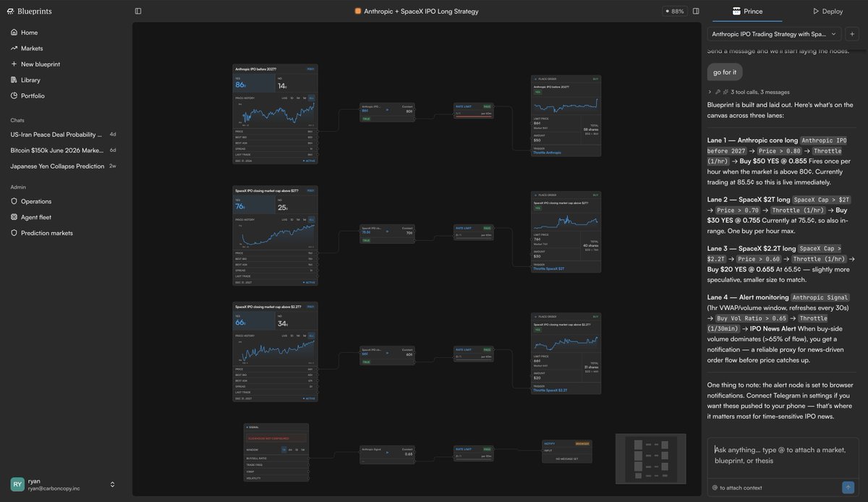This screenshot has height=502, width=868.
Task: Collapse the SpaceX $2.2T Place Order node chevron
Action: [535, 317]
